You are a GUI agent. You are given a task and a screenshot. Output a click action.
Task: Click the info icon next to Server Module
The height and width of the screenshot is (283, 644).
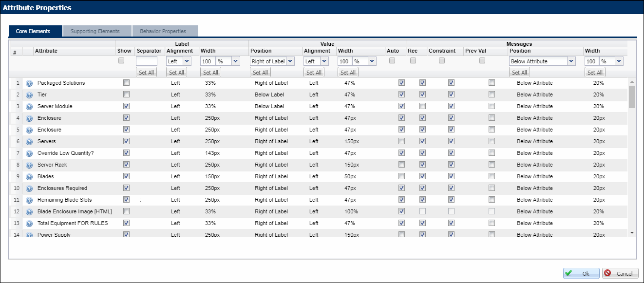(x=29, y=106)
